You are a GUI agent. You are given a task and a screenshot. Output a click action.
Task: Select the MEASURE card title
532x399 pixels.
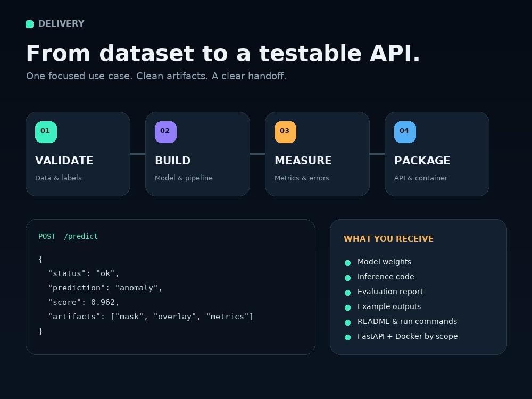(x=303, y=161)
